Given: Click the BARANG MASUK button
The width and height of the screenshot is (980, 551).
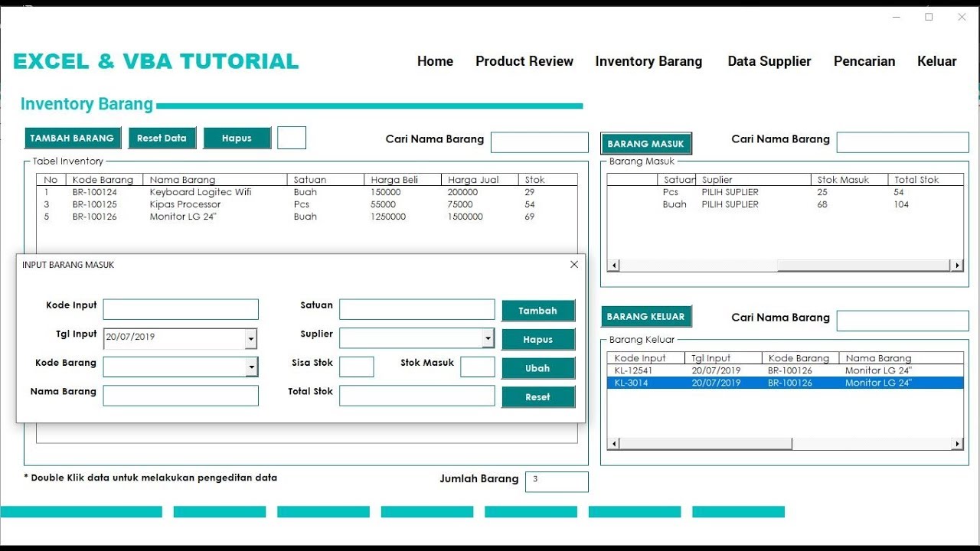Looking at the screenshot, I should coord(646,143).
